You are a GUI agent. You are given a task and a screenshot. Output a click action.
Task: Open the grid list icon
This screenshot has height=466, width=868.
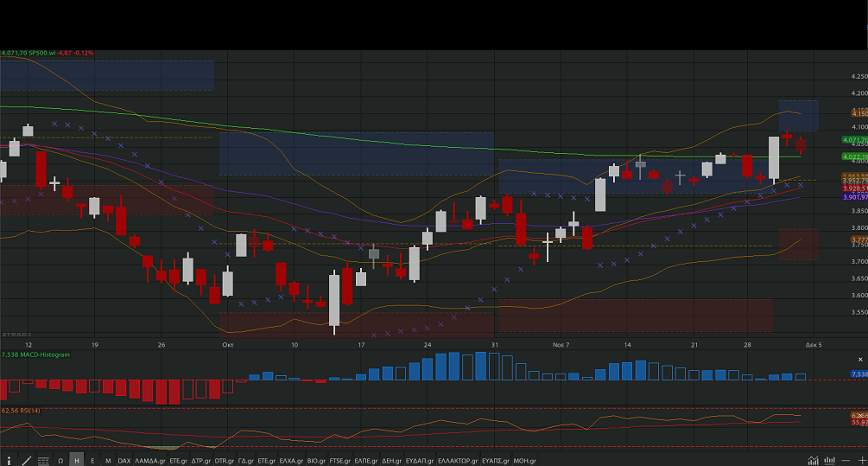tap(43, 461)
